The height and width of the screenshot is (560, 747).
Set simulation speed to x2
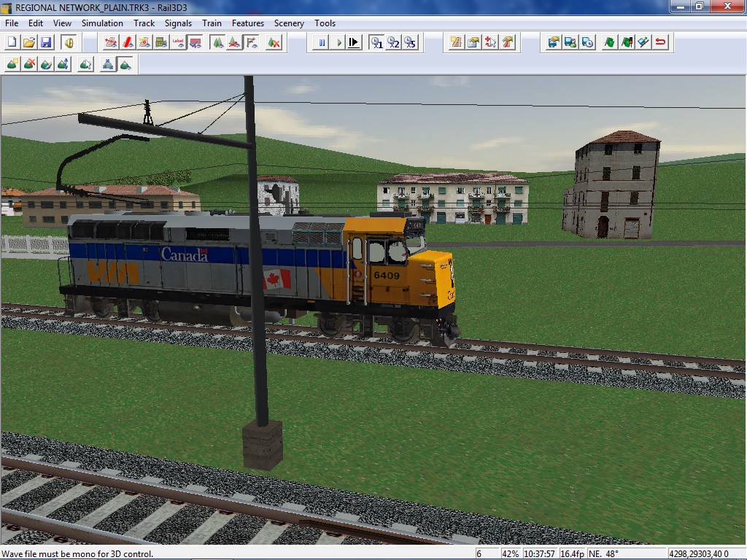click(x=393, y=42)
